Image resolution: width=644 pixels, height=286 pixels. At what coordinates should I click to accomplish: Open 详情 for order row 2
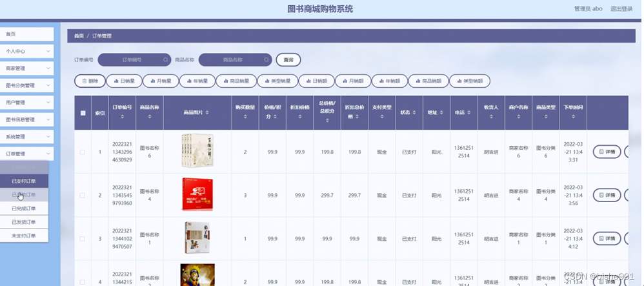[607, 195]
